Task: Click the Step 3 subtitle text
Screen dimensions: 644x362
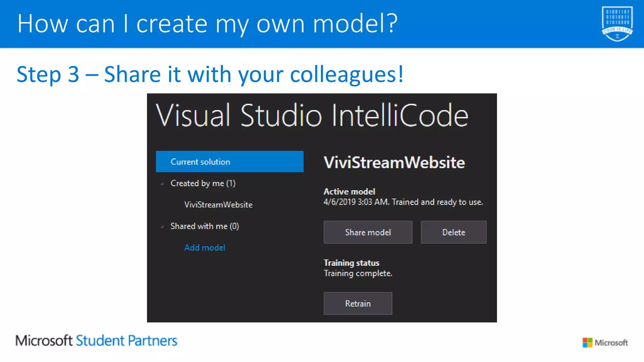Action: click(x=210, y=74)
